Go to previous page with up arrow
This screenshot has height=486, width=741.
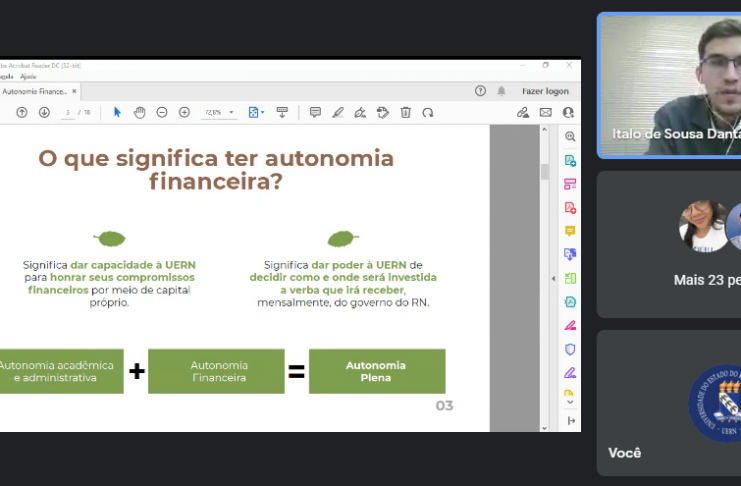click(22, 113)
